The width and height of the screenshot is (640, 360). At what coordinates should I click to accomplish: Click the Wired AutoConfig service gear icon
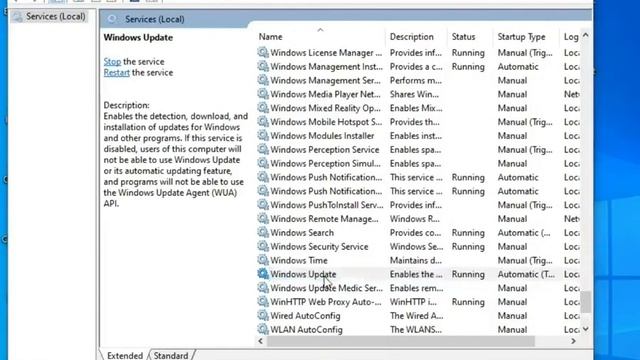tap(263, 316)
